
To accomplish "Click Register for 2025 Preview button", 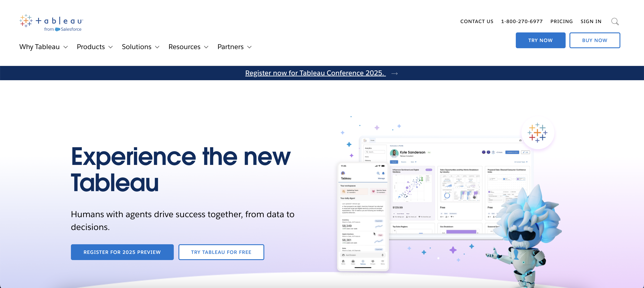I will click(122, 252).
